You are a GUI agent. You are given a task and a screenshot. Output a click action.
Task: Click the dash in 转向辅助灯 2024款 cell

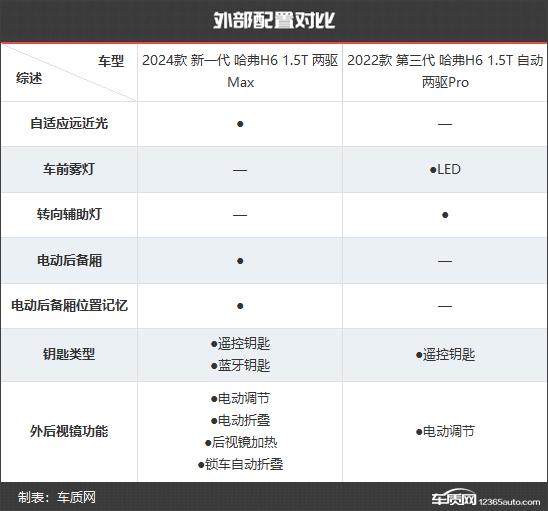[240, 215]
